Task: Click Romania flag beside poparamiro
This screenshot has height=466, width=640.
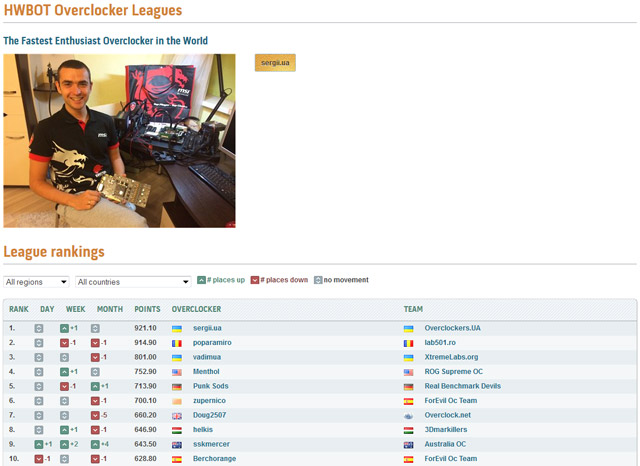Action: pyautogui.click(x=177, y=343)
